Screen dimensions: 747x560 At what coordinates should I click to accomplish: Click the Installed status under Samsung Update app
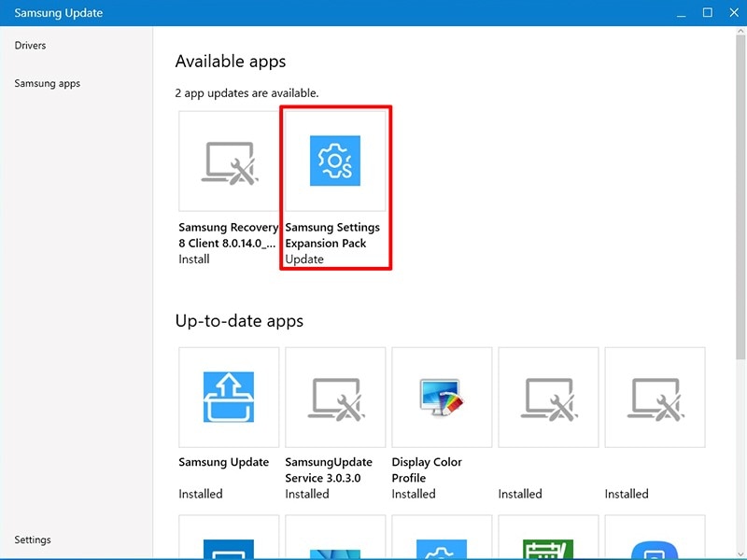201,494
